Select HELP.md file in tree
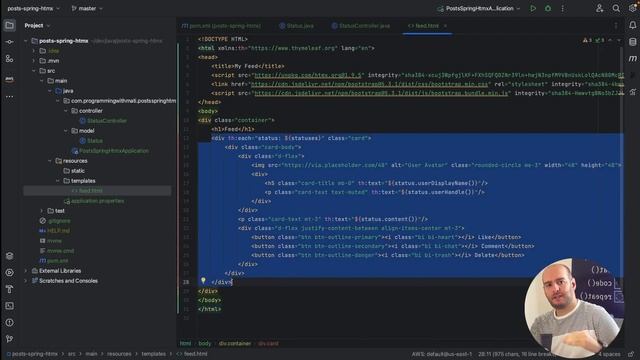This screenshot has height=360, width=640. pos(55,231)
